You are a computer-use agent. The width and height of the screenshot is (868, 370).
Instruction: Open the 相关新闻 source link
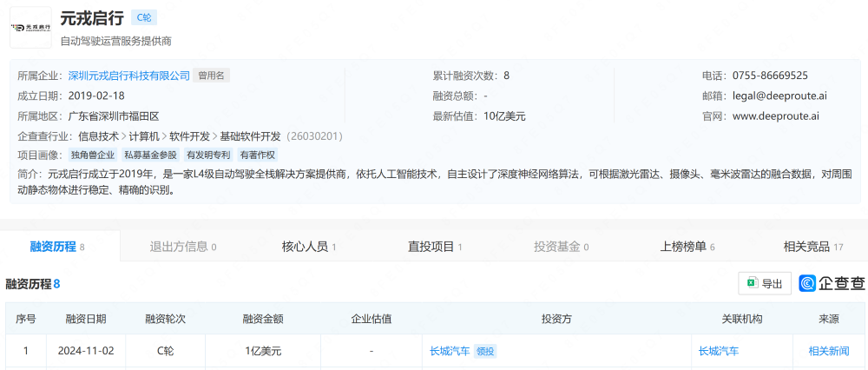point(829,351)
